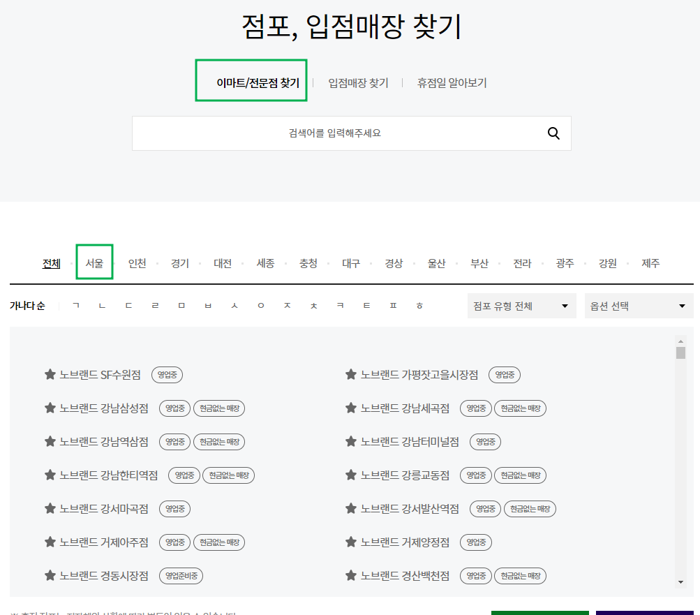Viewport: 700px width, 615px height.
Task: Filter by initial consonant ㄷ
Action: click(128, 306)
